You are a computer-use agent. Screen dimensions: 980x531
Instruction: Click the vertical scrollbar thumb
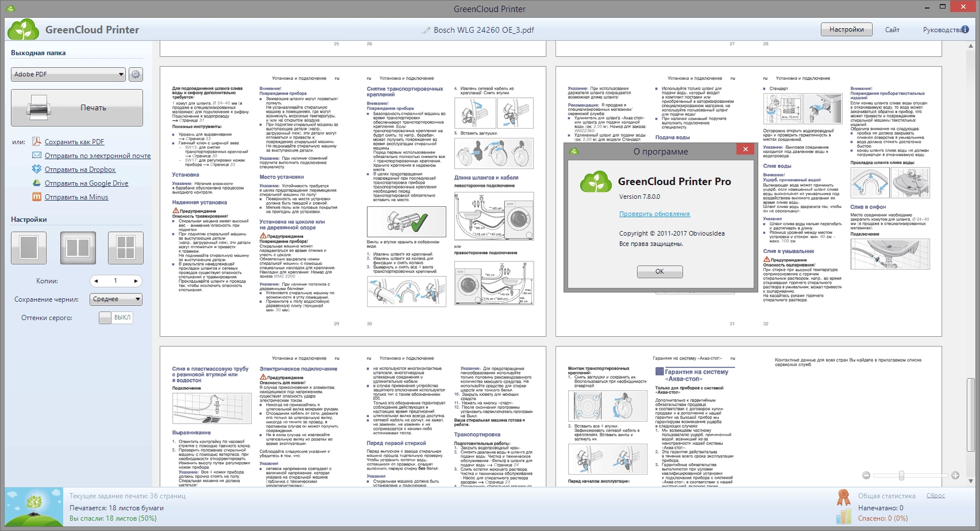970,415
